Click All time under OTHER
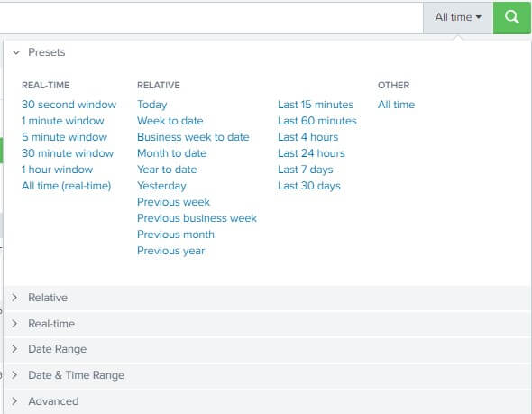 point(396,105)
